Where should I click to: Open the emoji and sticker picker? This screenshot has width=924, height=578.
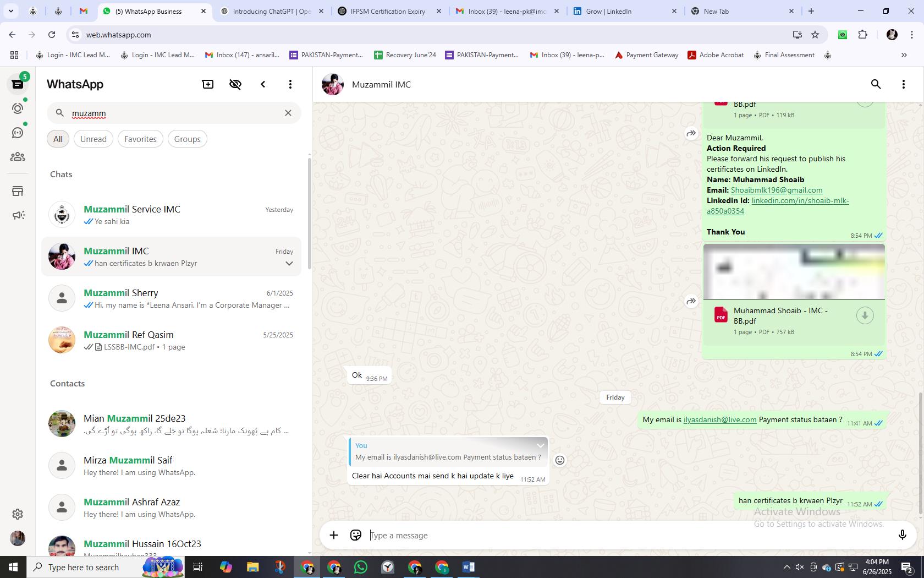(356, 535)
